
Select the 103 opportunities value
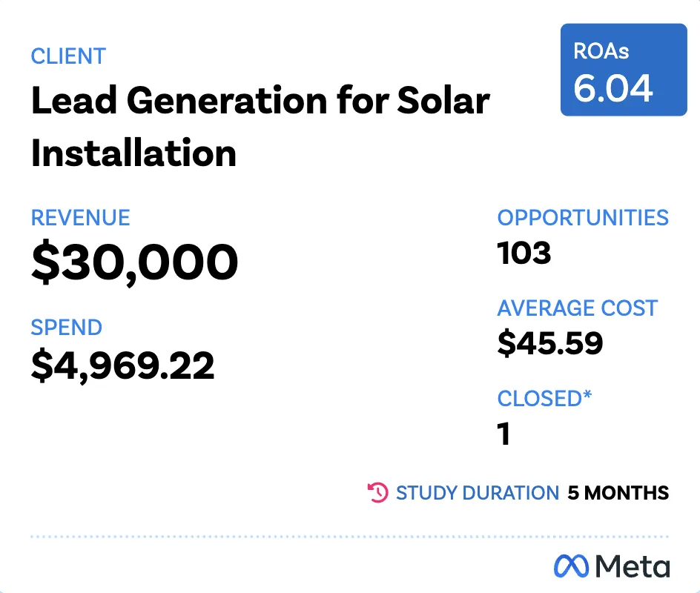524,254
